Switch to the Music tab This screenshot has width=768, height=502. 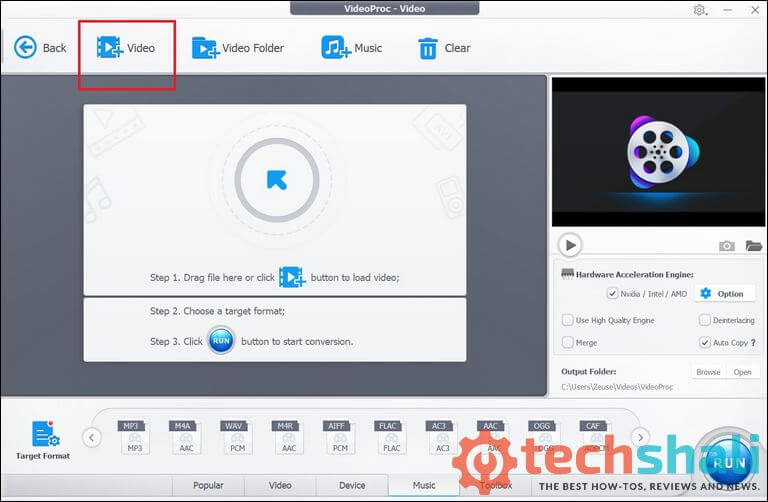pos(424,485)
